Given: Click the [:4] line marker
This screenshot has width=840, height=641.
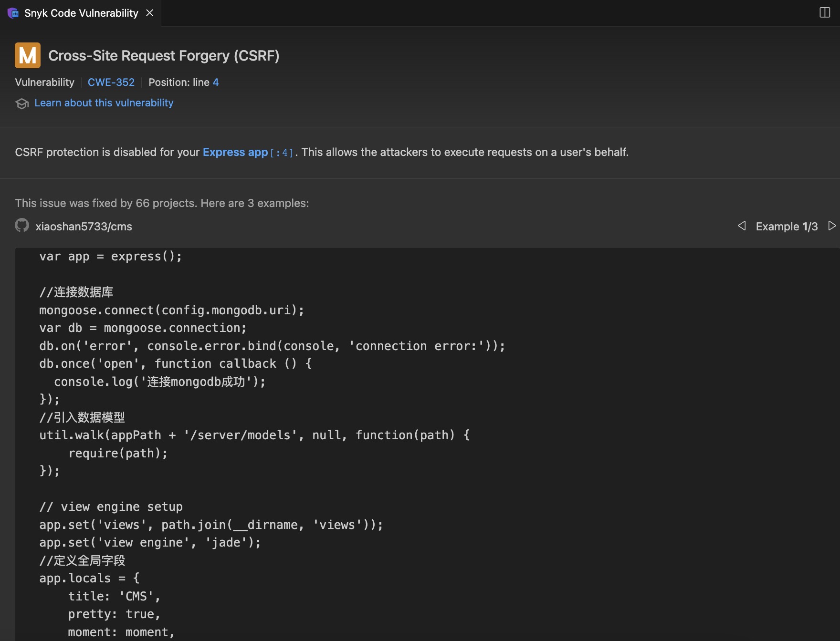Looking at the screenshot, I should click(282, 153).
